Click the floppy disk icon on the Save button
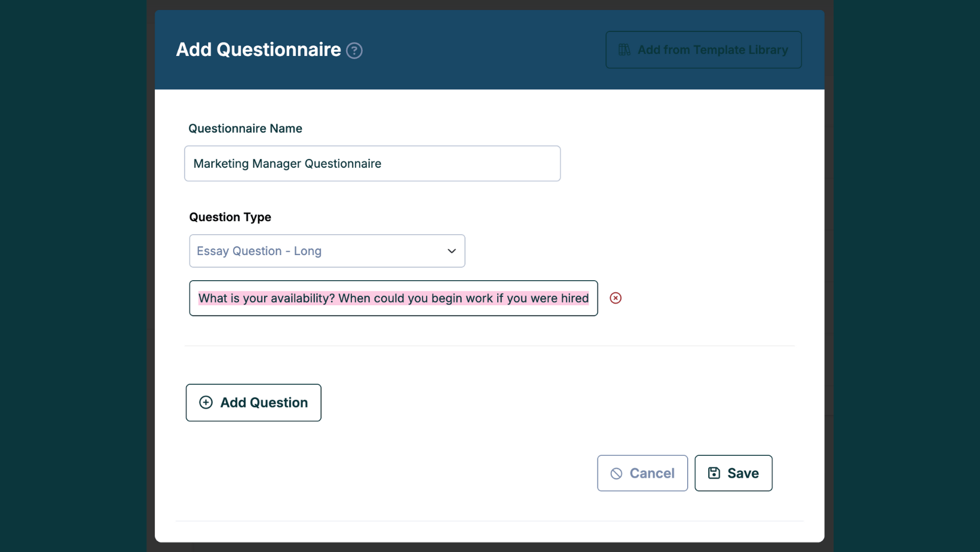The height and width of the screenshot is (552, 980). [713, 473]
